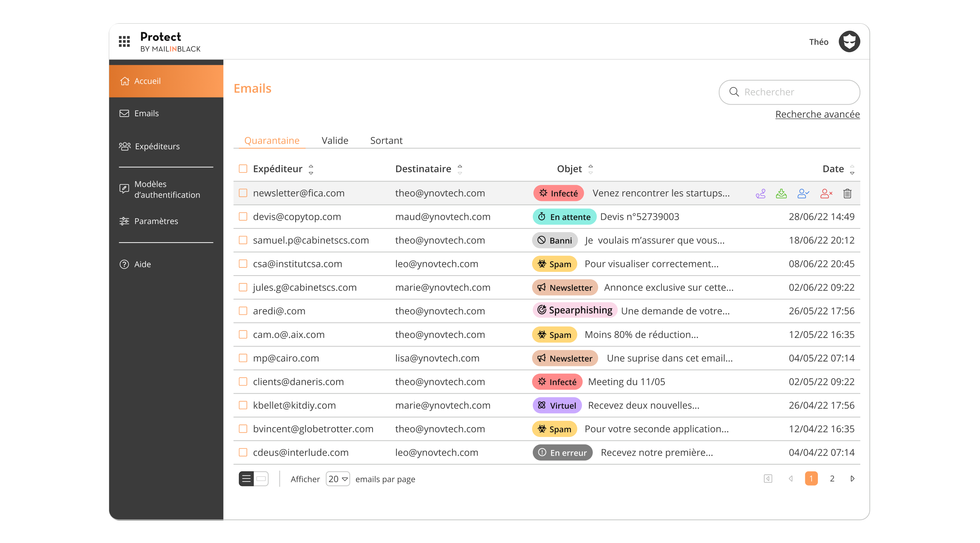Select the devis@copytop.com email checkbox
Viewport: 980px width, 543px height.
click(243, 216)
